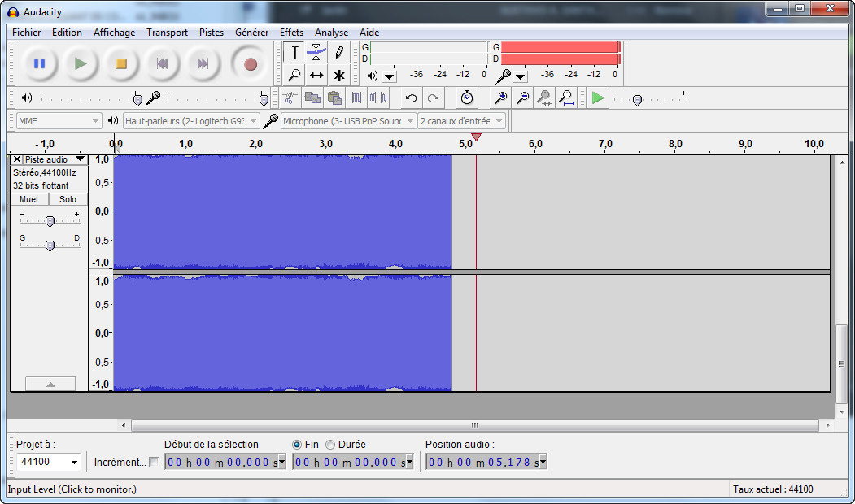855x504 pixels.
Task: Zoom out with the minus magnifier
Action: (522, 98)
